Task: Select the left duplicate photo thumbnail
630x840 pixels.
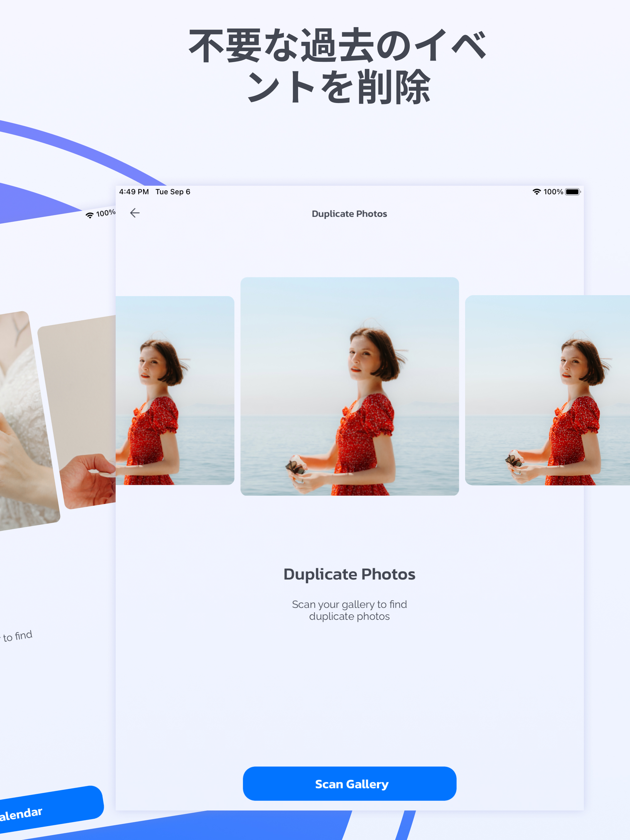Action: (x=175, y=390)
